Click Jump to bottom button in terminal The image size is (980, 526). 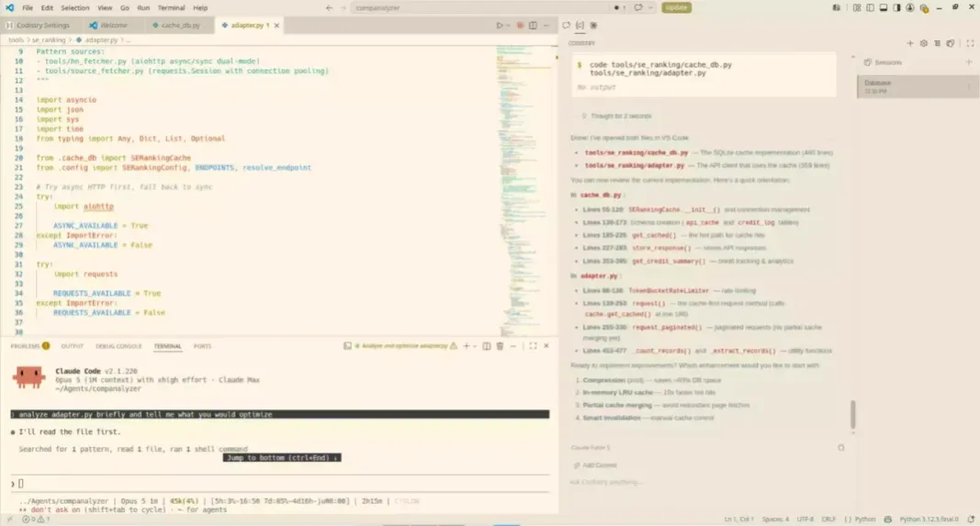click(282, 458)
